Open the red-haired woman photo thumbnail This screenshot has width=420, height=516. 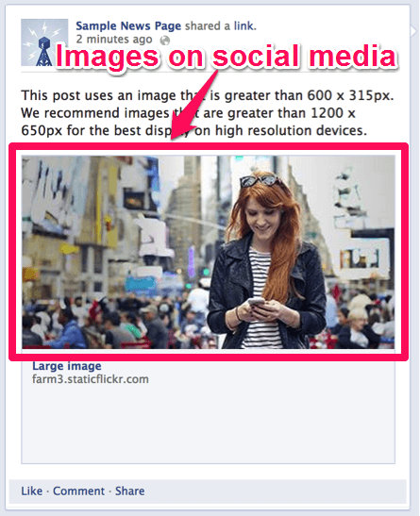tap(208, 252)
